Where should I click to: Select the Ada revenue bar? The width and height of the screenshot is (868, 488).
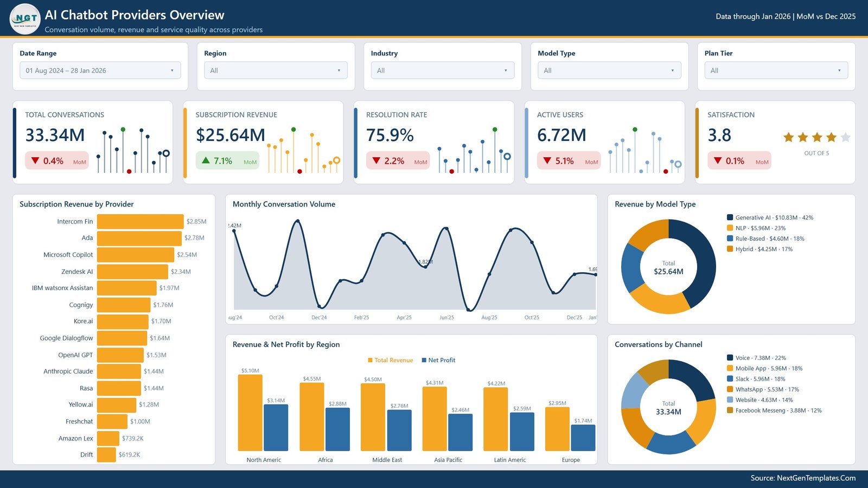point(139,238)
